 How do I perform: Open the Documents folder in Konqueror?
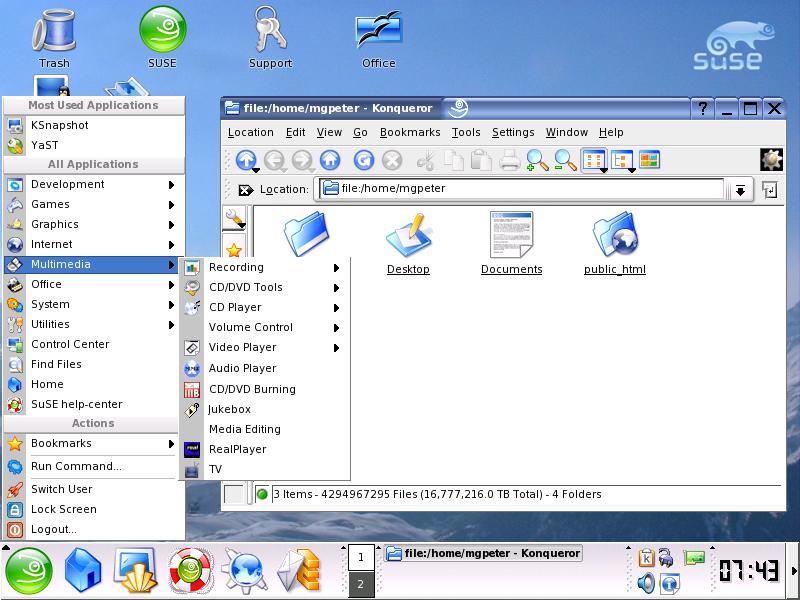[x=511, y=244]
